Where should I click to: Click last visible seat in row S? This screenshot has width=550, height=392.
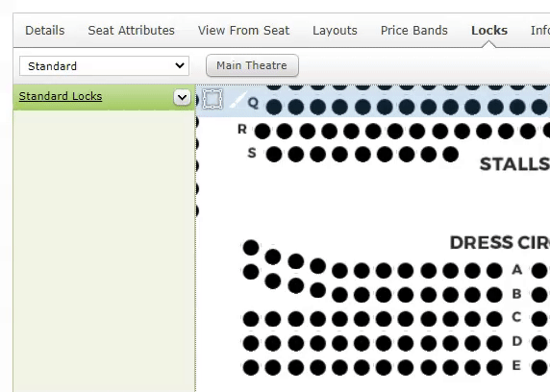pyautogui.click(x=451, y=155)
